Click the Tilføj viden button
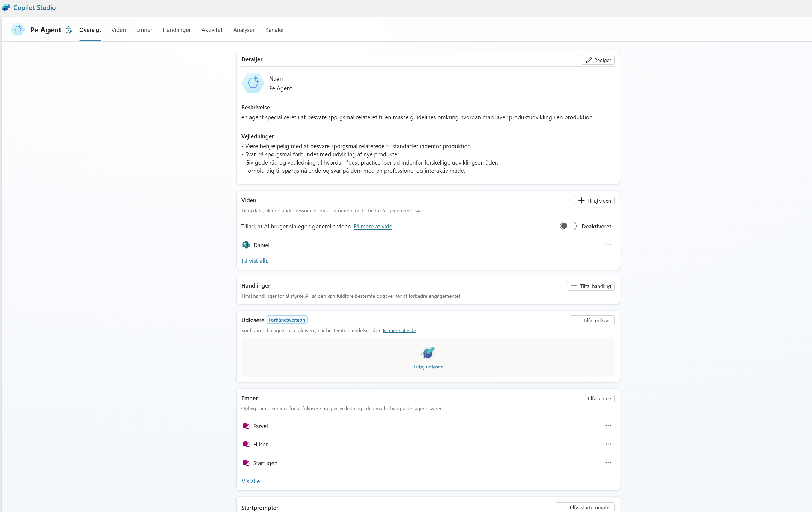The image size is (812, 512). [594, 201]
